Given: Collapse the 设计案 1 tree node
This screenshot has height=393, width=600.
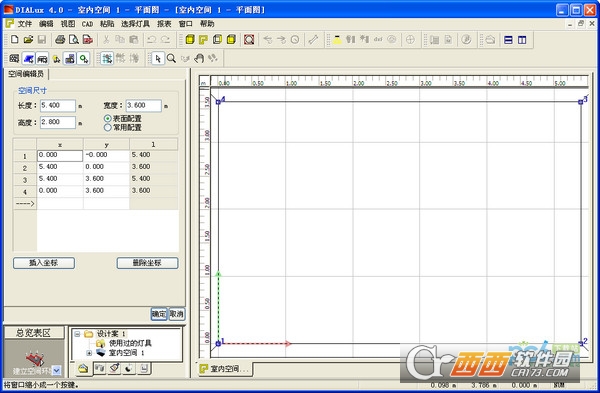Looking at the screenshot, I should pyautogui.click(x=77, y=334).
